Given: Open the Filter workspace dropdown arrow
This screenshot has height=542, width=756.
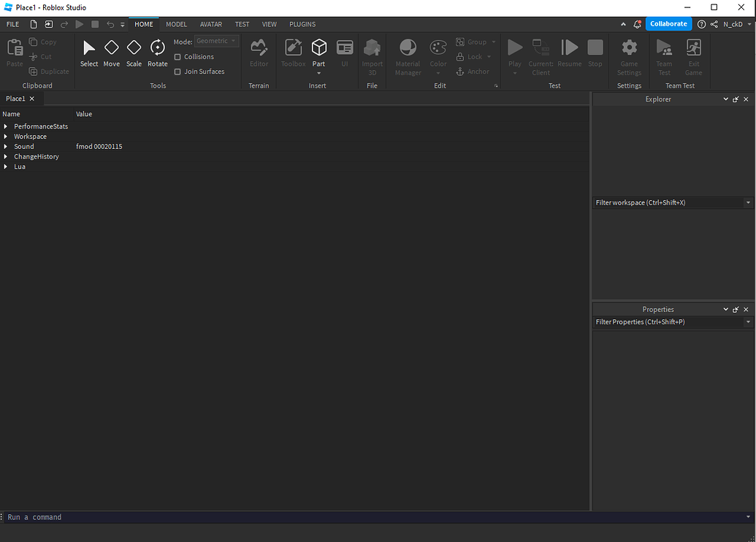Looking at the screenshot, I should coord(748,203).
